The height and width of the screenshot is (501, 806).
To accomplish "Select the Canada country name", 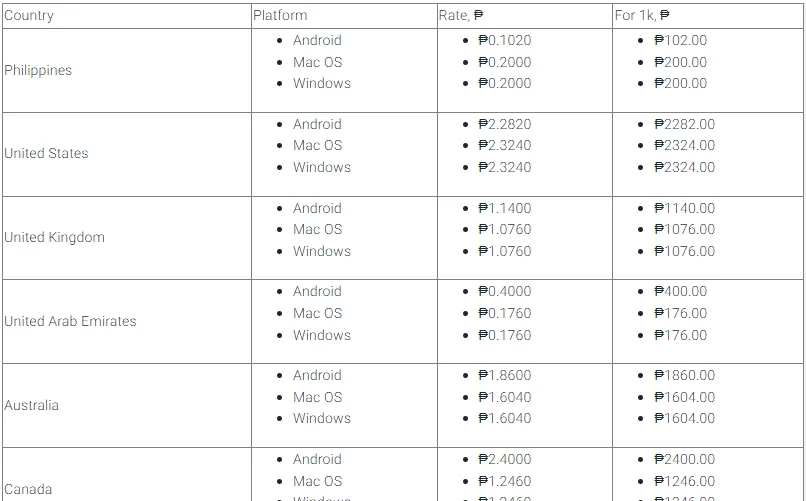I will click(28, 489).
